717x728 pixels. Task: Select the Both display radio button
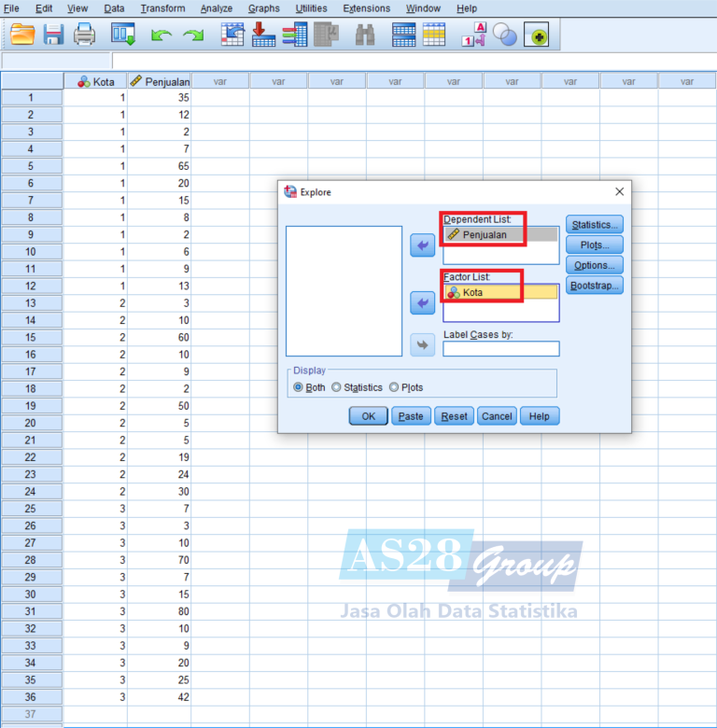click(299, 387)
